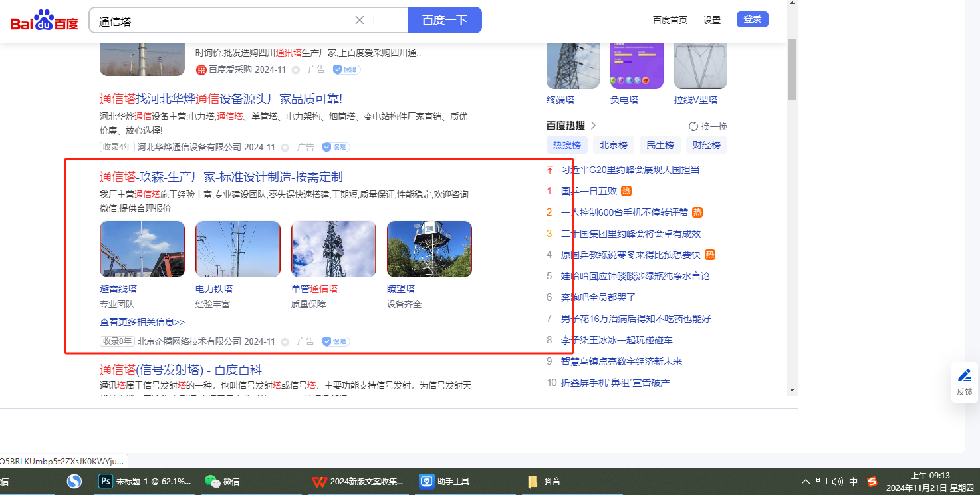Screen dimensions: 980x495
Task: Open Photoshop 未标题-1 in the taskbar
Action: pos(145,481)
